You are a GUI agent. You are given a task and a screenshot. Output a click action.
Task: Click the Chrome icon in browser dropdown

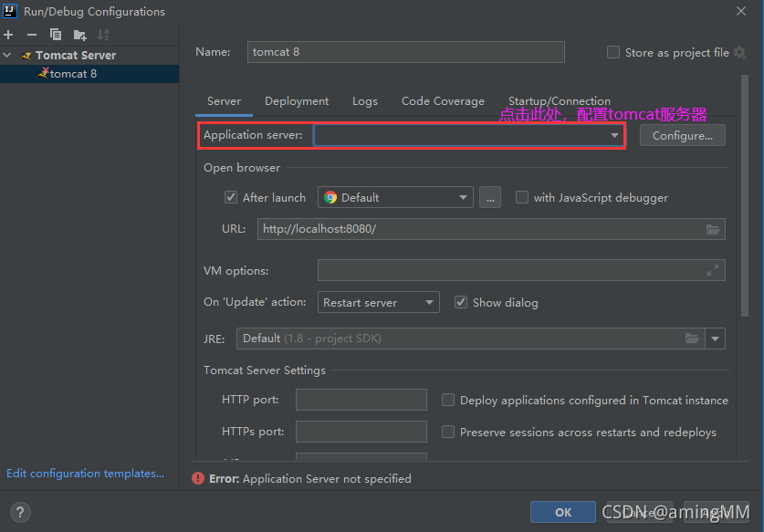pyautogui.click(x=330, y=197)
